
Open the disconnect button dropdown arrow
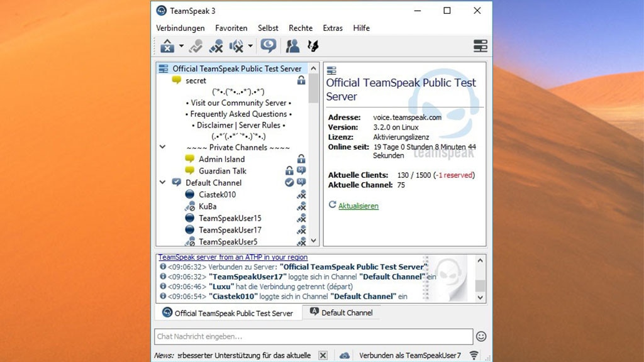[x=180, y=46]
